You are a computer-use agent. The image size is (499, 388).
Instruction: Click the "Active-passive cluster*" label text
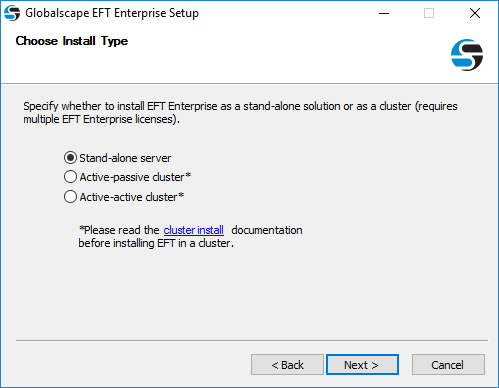pos(135,177)
